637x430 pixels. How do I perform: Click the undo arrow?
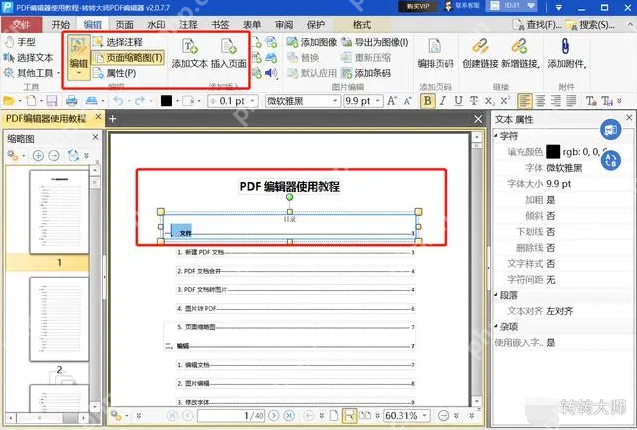coord(118,101)
